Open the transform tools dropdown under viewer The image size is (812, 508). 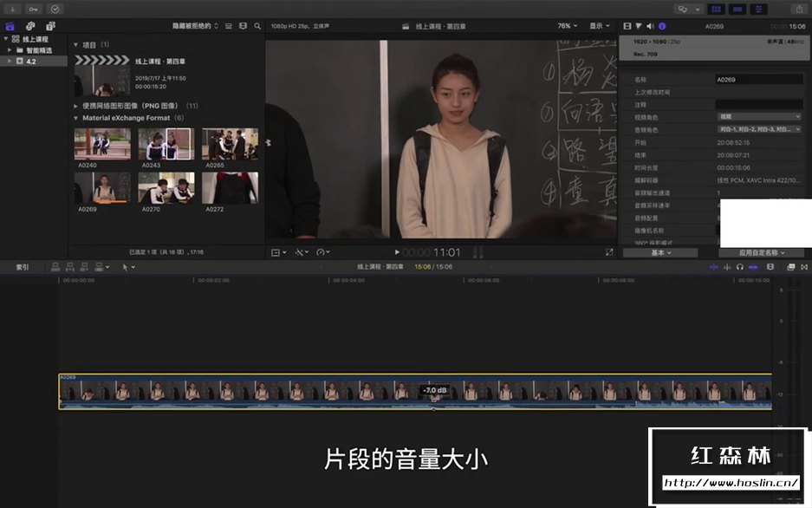pyautogui.click(x=278, y=252)
